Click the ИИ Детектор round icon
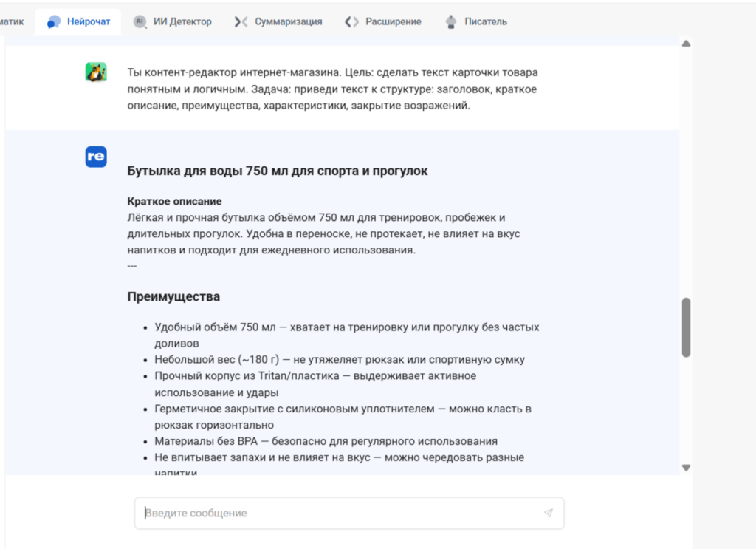 point(140,22)
